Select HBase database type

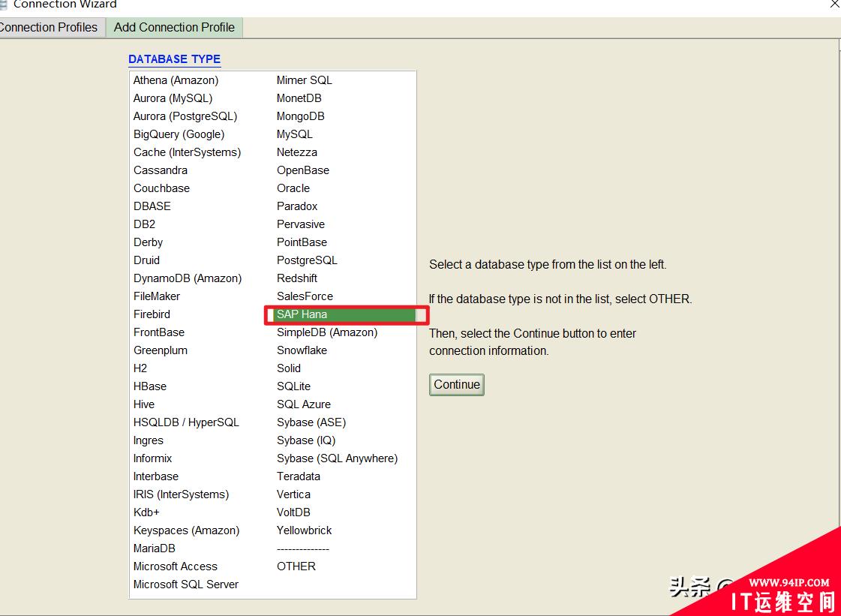pyautogui.click(x=149, y=386)
